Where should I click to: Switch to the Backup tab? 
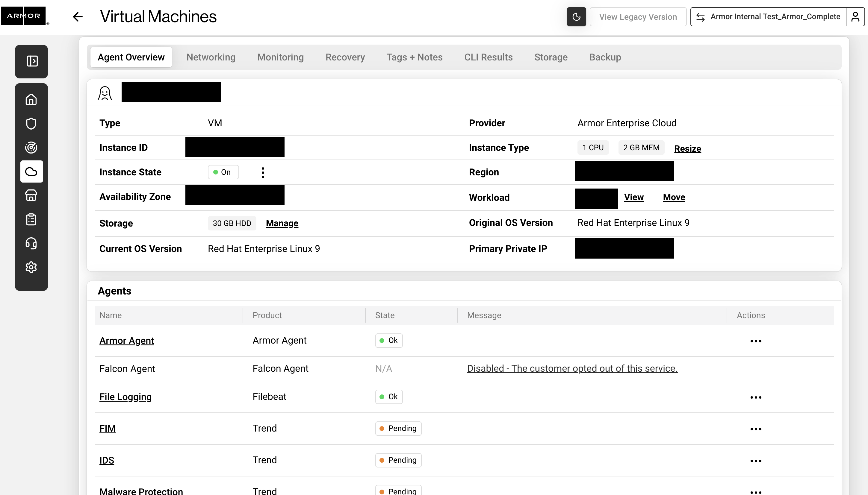[x=605, y=57]
